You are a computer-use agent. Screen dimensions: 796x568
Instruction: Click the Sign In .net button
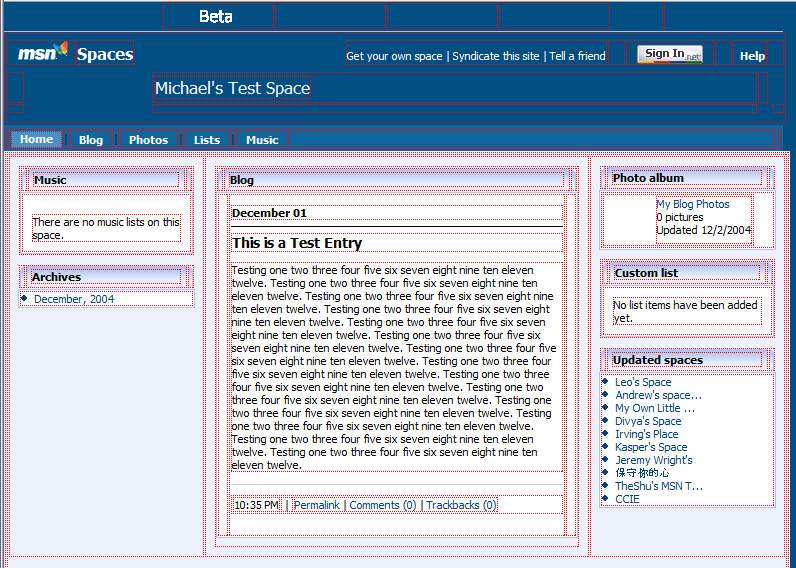670,54
